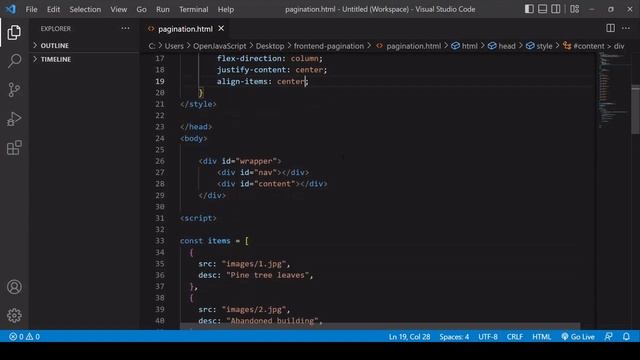Toggle secondary sidebar layout icon
The height and width of the screenshot is (360, 640).
[556, 9]
